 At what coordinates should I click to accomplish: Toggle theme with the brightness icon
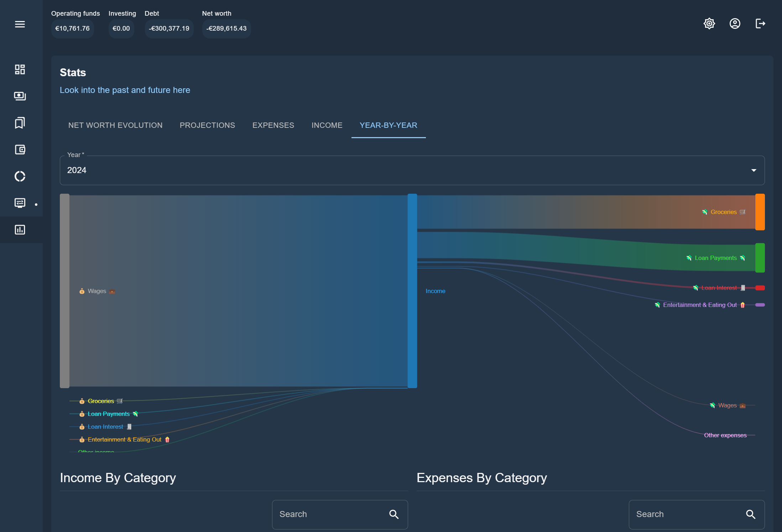pyautogui.click(x=709, y=24)
